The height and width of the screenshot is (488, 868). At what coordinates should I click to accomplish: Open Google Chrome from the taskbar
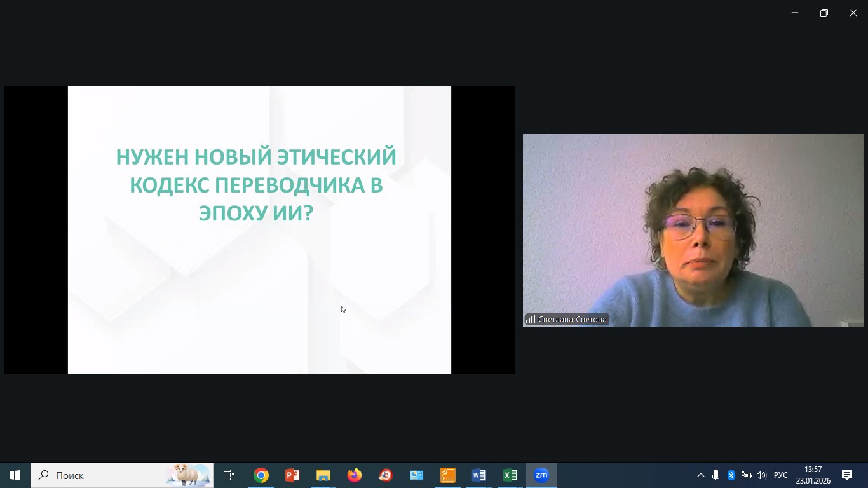tap(261, 475)
